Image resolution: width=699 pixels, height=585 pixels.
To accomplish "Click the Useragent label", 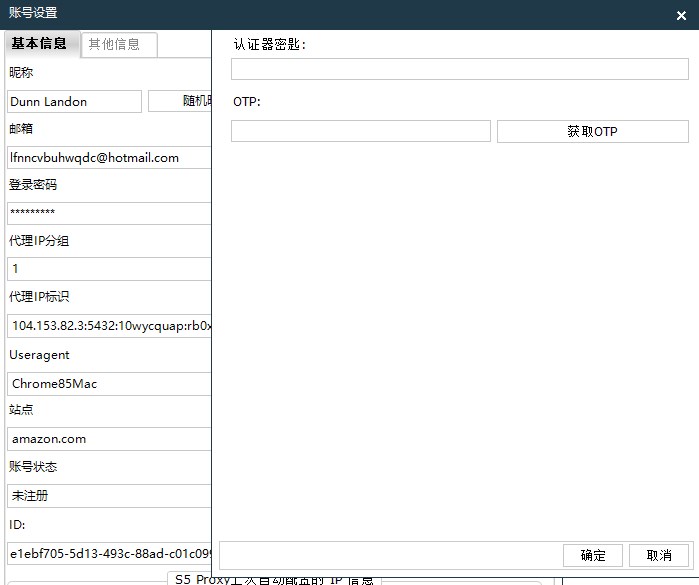I will [39, 355].
